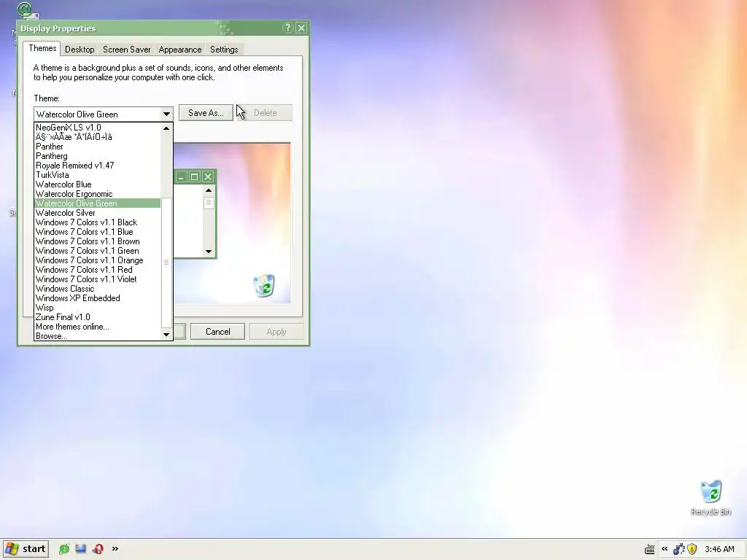Select Windows 7 Colors v1.1 Green
The image size is (747, 560).
pyautogui.click(x=98, y=251)
